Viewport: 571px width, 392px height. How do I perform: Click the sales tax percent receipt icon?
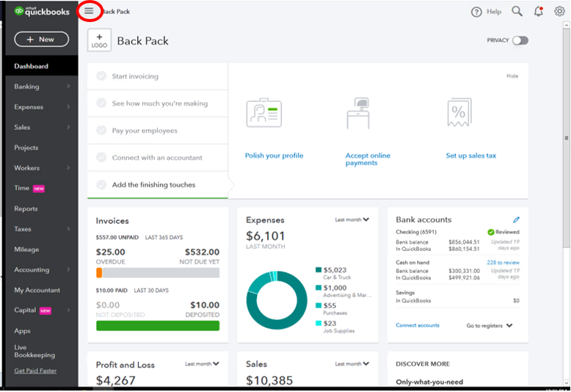(x=459, y=112)
